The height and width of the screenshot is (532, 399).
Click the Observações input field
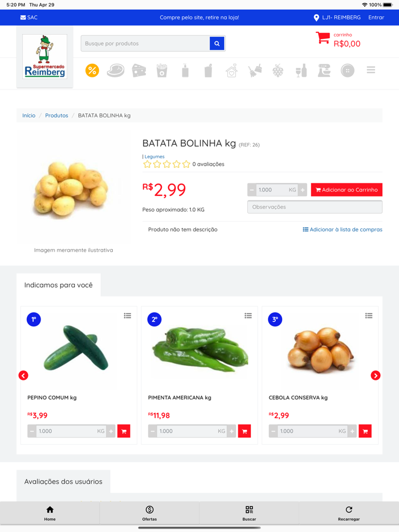315,207
